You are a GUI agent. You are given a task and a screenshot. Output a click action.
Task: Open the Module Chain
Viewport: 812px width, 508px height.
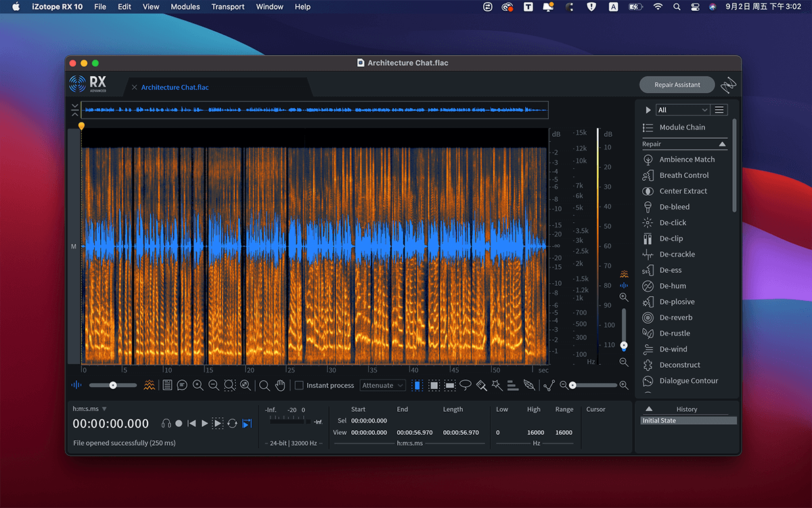click(674, 127)
